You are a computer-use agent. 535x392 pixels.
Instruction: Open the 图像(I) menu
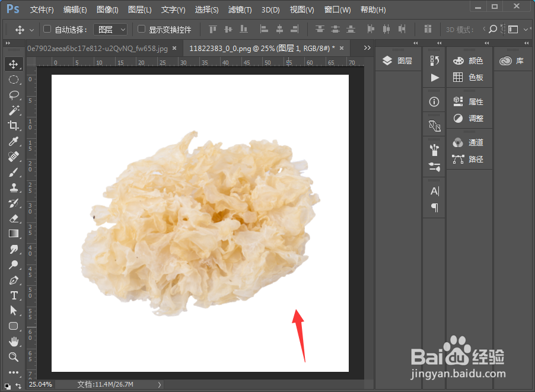[x=107, y=10]
